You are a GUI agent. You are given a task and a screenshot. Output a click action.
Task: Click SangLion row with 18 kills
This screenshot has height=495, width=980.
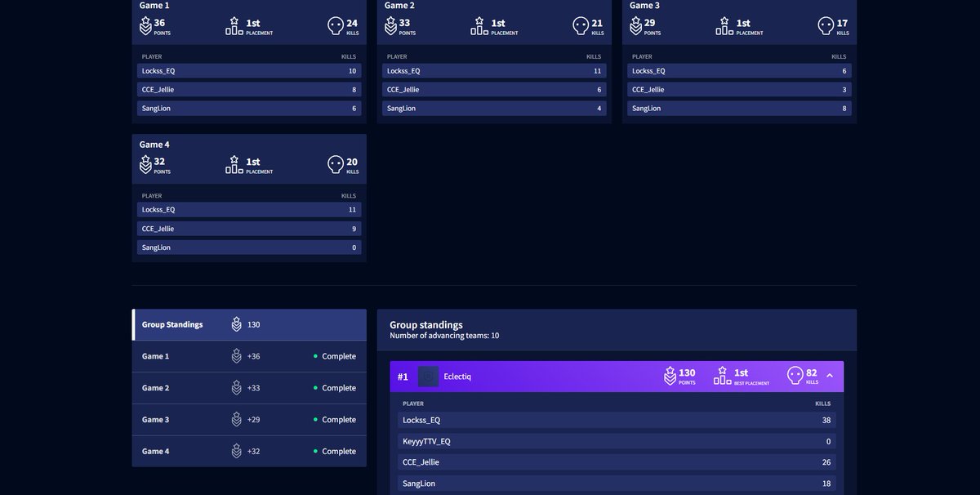(x=617, y=484)
